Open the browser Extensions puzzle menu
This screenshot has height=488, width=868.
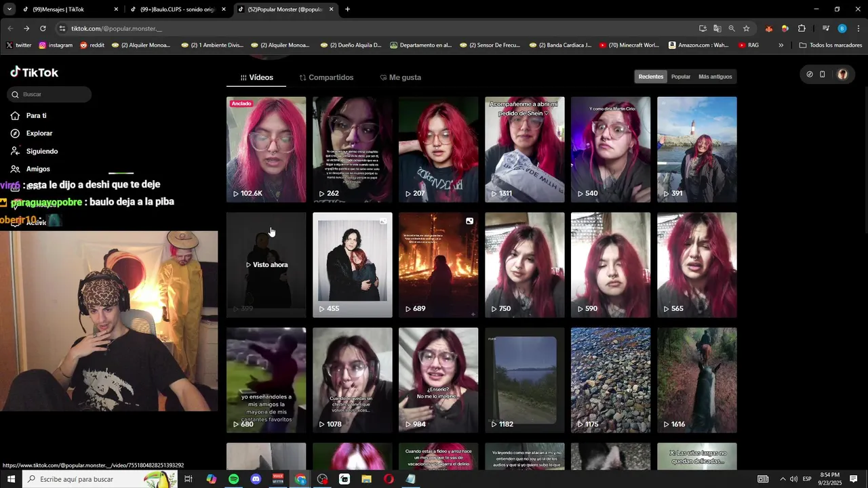[802, 28]
